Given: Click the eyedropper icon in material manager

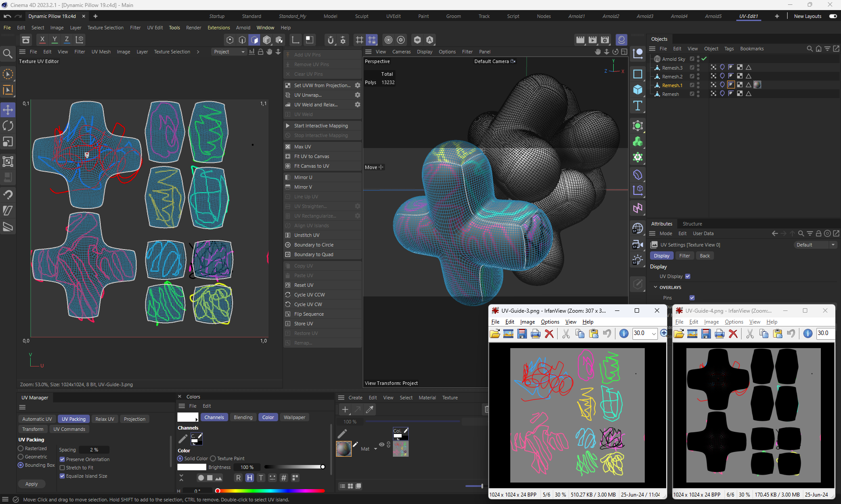Looking at the screenshot, I should pos(370,409).
